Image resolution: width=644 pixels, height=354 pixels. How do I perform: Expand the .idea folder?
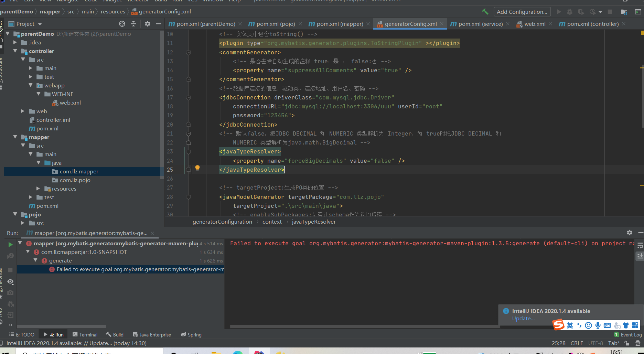(15, 42)
